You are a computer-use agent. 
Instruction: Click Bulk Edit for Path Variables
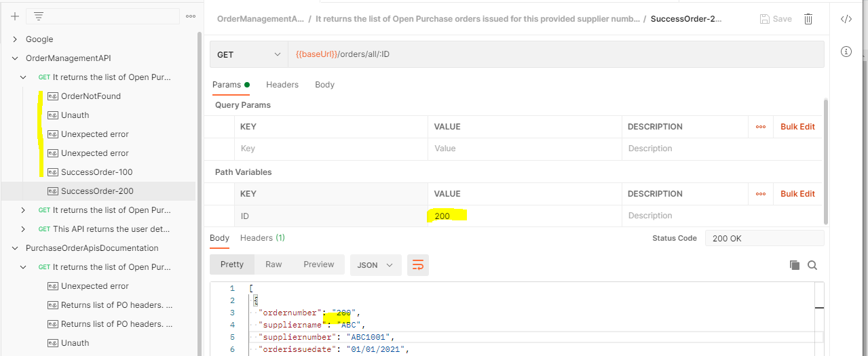pyautogui.click(x=797, y=194)
